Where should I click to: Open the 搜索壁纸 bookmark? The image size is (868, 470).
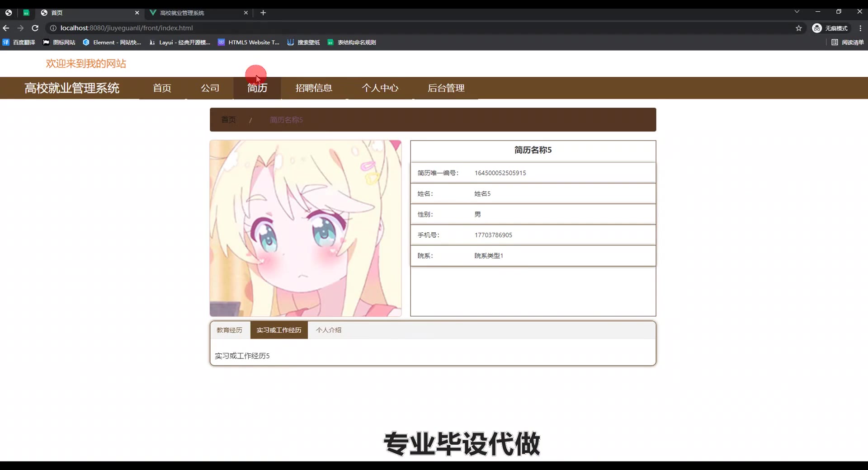pyautogui.click(x=303, y=42)
